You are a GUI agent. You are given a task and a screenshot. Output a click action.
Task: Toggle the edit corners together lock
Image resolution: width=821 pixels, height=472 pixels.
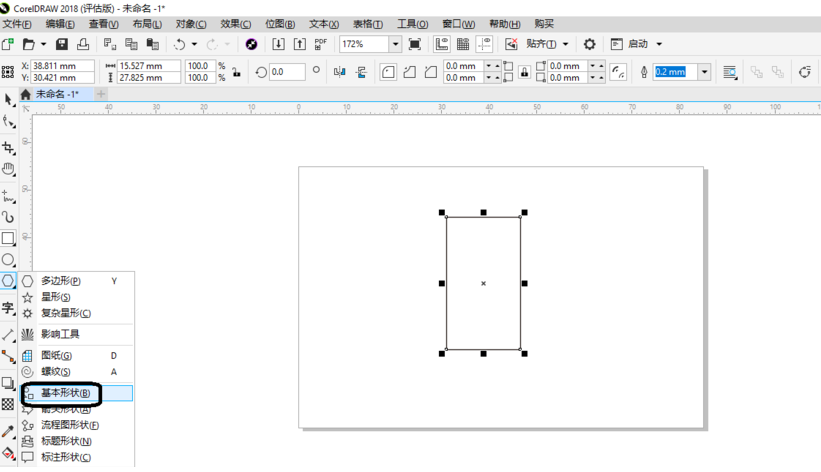(524, 72)
